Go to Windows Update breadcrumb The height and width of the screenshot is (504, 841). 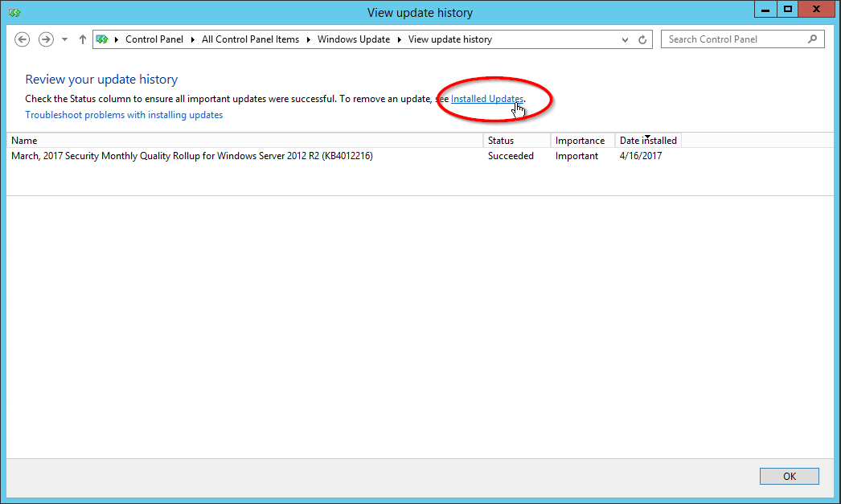tap(354, 39)
